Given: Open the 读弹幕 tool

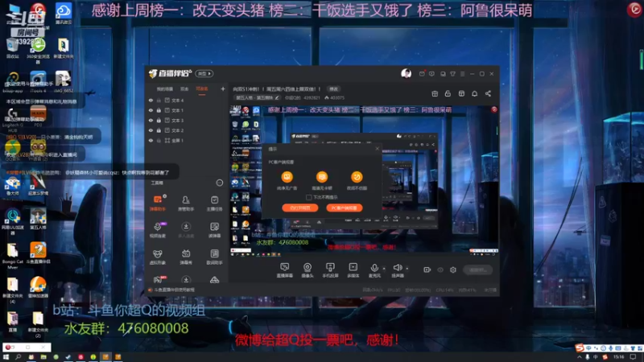Looking at the screenshot, I should coord(214,230).
